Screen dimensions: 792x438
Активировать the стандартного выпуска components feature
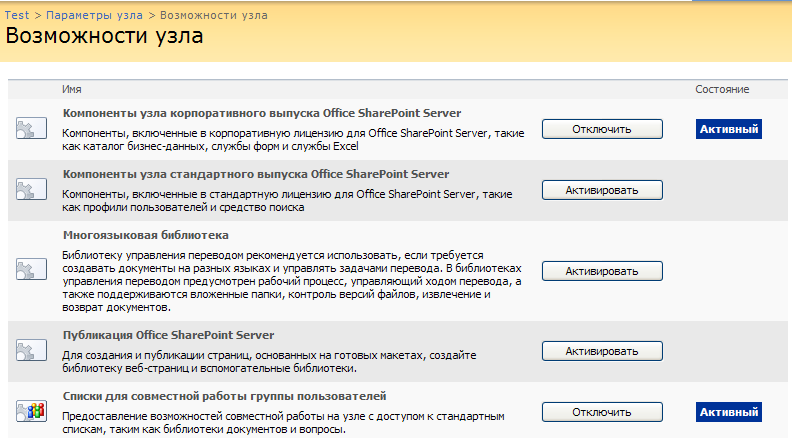[602, 190]
